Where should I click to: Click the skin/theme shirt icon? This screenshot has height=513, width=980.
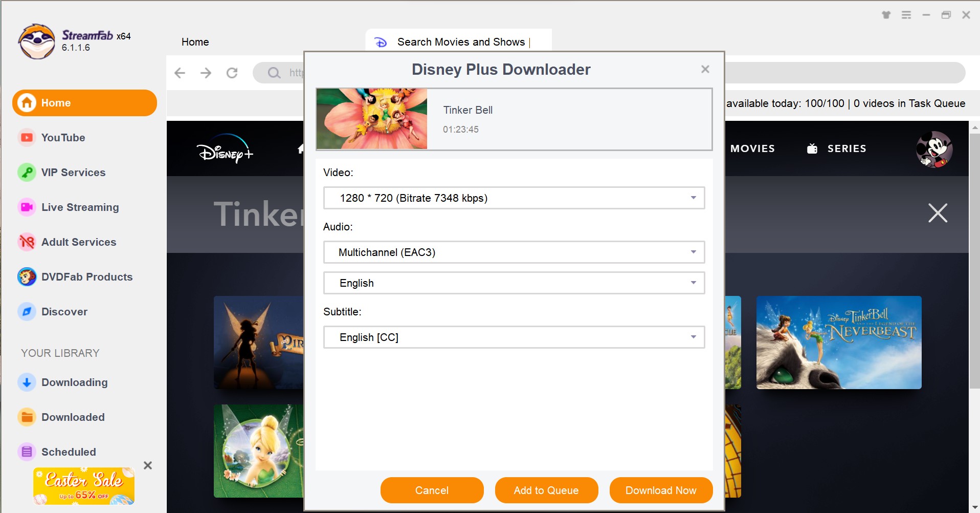(x=886, y=15)
